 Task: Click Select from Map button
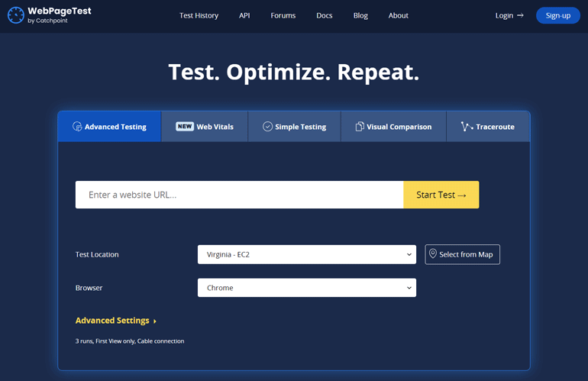[462, 254]
